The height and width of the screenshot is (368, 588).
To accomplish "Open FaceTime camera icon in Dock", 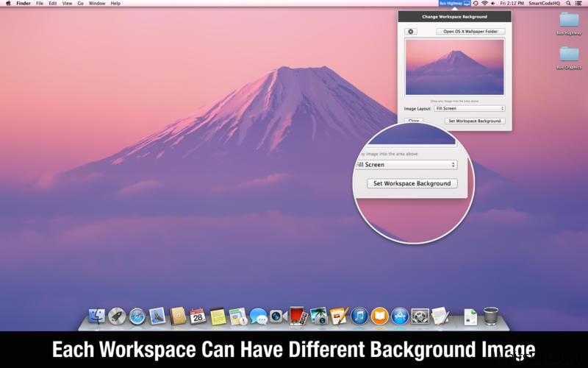I will pyautogui.click(x=279, y=316).
